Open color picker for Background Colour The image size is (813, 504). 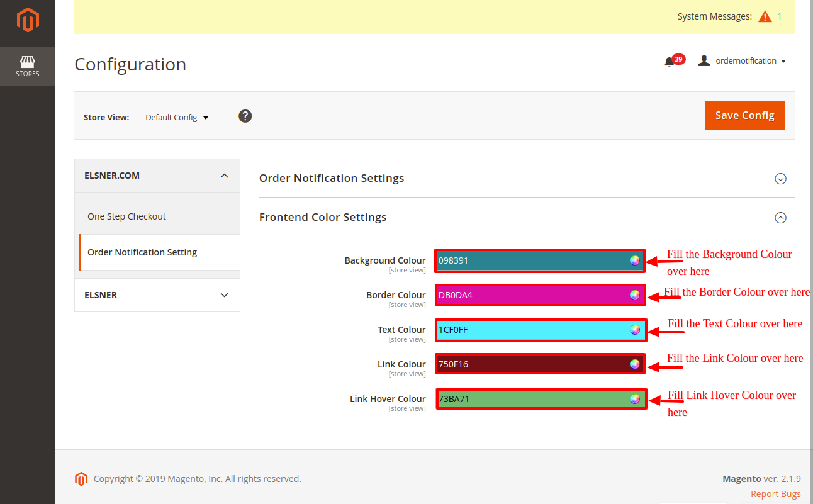click(634, 260)
